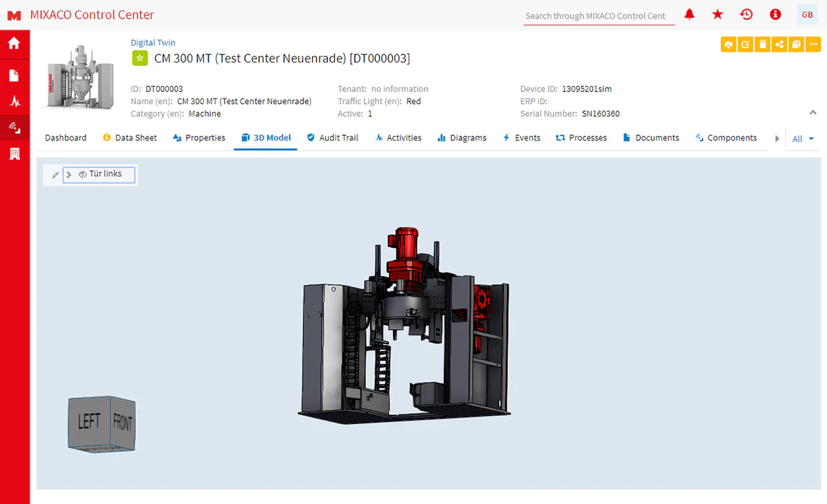Collapse the model tree panel with the arrows icon
Screen dimensions: 827x504
coord(55,175)
